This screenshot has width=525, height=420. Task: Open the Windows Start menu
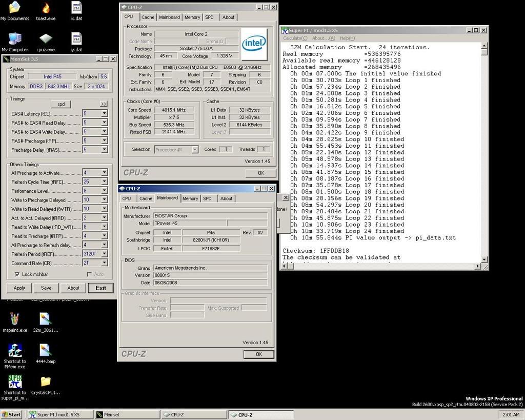point(11,415)
